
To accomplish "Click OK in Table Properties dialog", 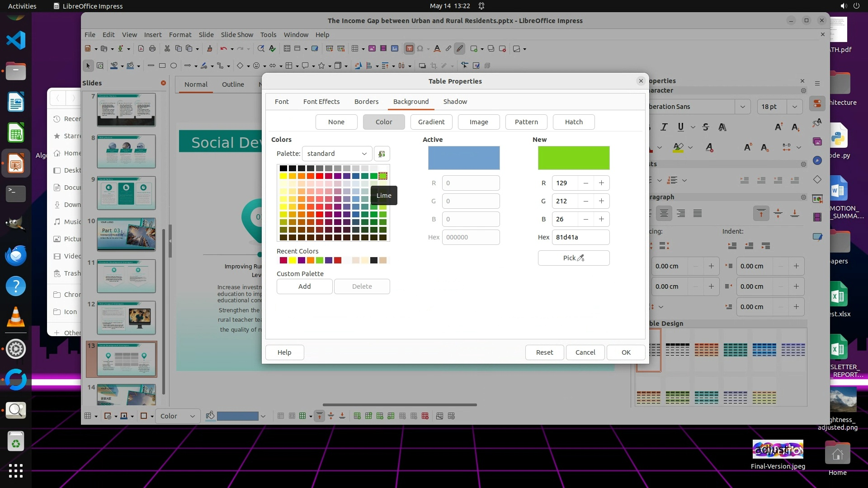I will 626,352.
